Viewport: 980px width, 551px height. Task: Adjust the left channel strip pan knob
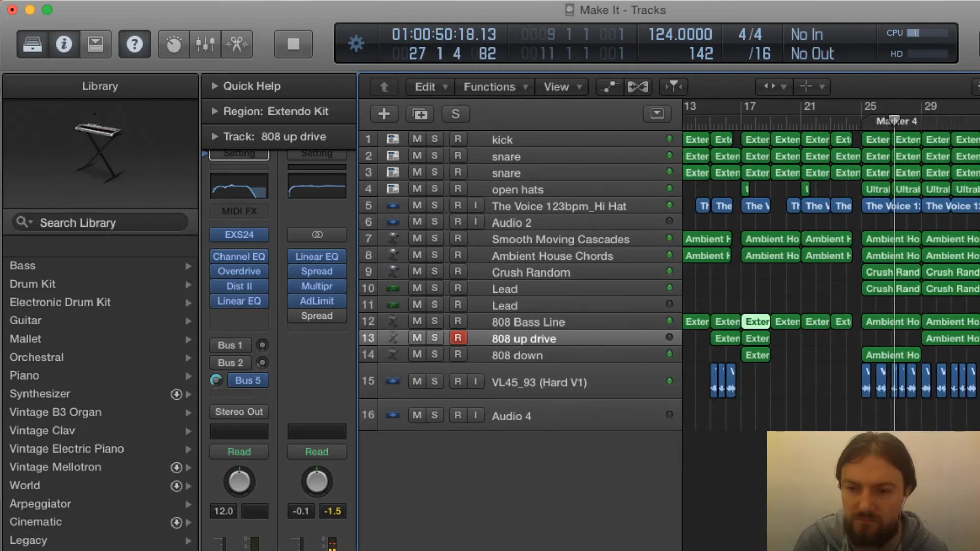click(239, 482)
